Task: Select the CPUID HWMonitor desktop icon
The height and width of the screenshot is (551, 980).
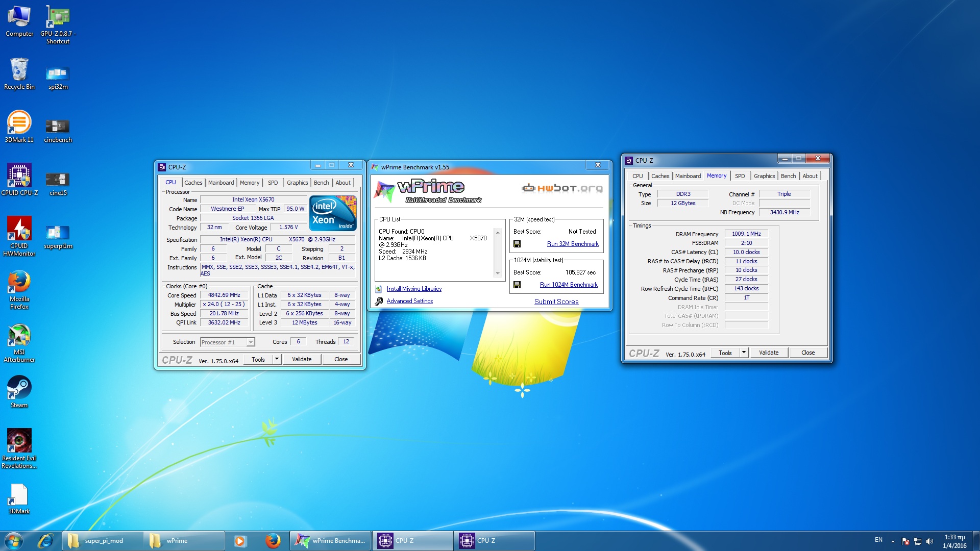Action: click(19, 236)
